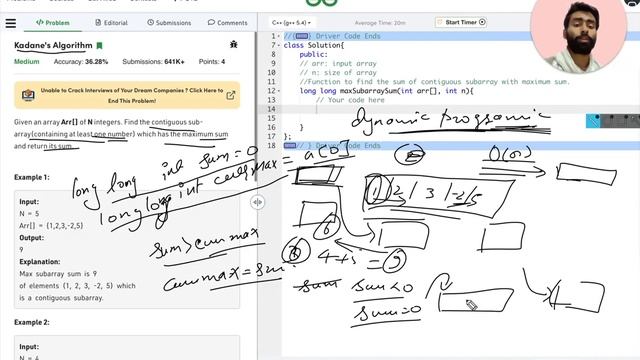The image size is (640, 360).
Task: Go to the Submissions tab
Action: (x=169, y=23)
